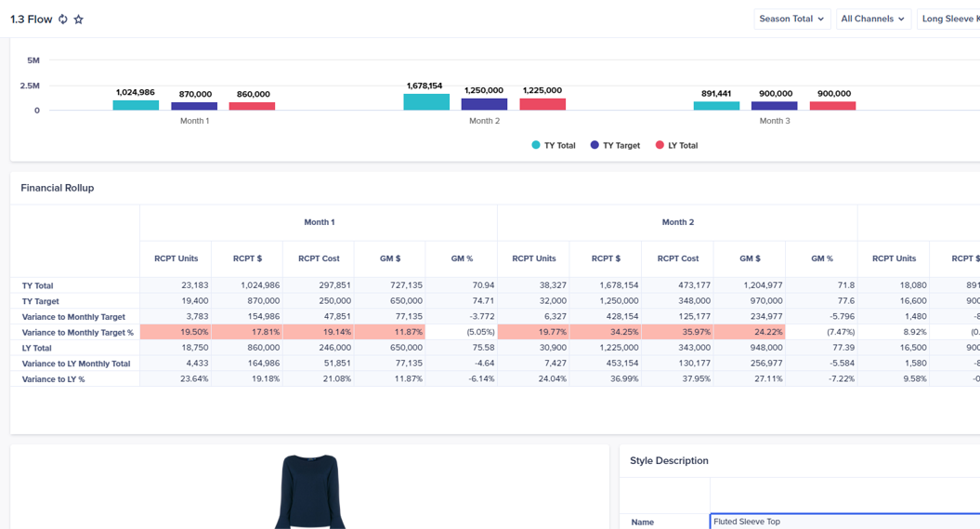Click the refresh icon beside 1.3 Flow
Screen dimensions: 980x529
pos(63,20)
